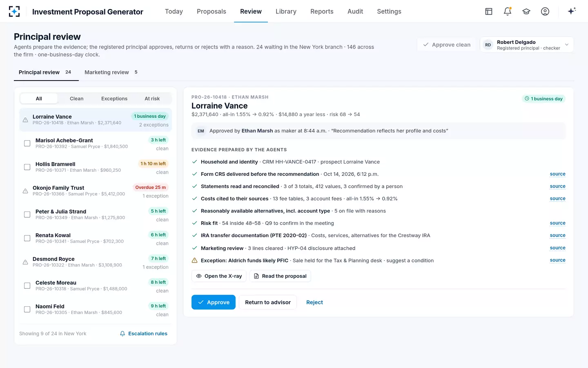Click the warning triangle on Okonjo Family Trust row
Image resolution: width=588 pixels, height=368 pixels.
tap(25, 191)
